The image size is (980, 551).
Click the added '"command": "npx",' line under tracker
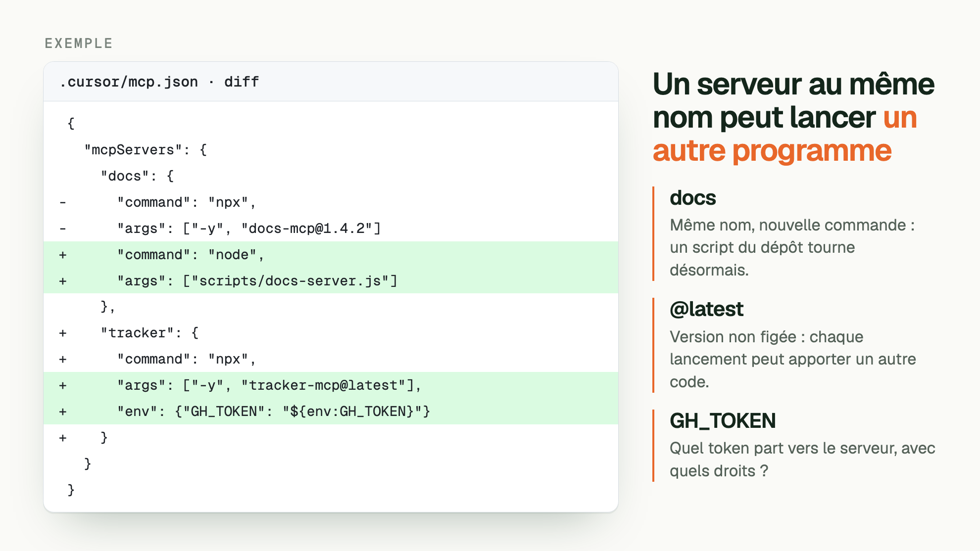(331, 359)
